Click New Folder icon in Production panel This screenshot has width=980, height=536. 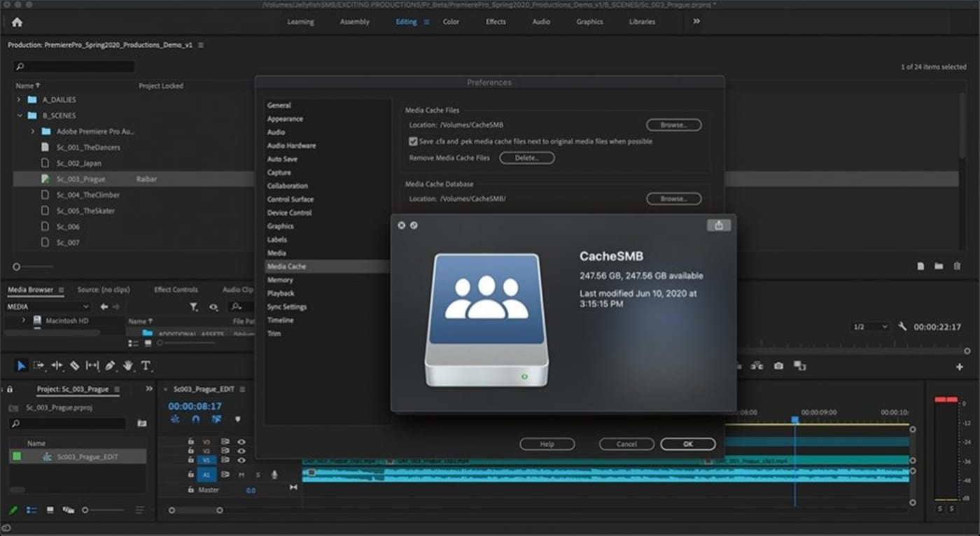point(939,267)
